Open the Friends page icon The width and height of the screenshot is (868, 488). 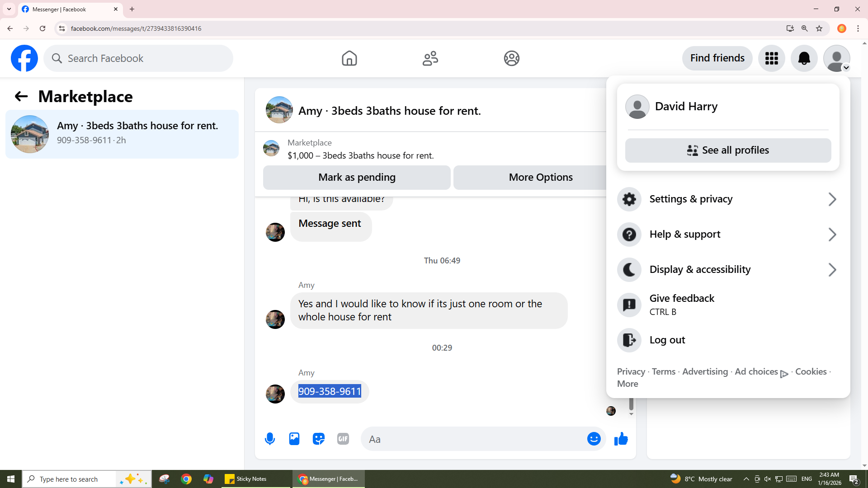430,58
